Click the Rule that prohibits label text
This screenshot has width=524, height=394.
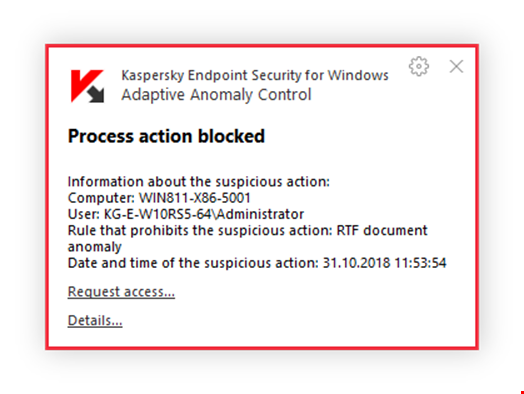point(200,231)
